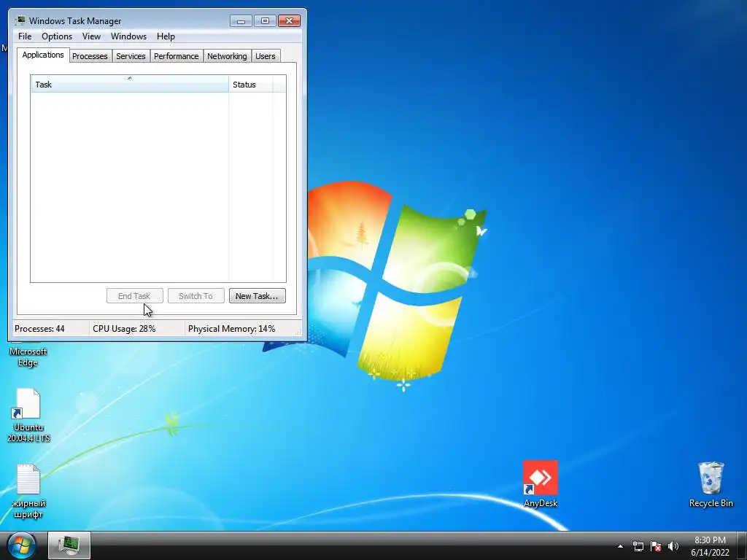Click the Task Manager taskbar button
The image size is (747, 560).
[69, 545]
